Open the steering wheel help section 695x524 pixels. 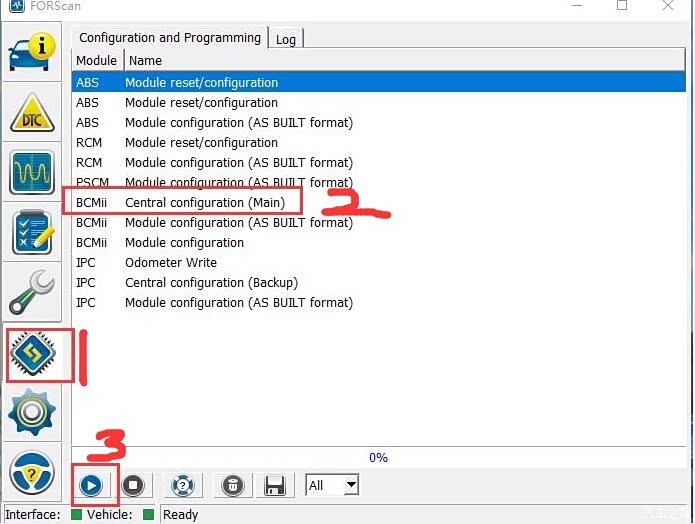[32, 473]
